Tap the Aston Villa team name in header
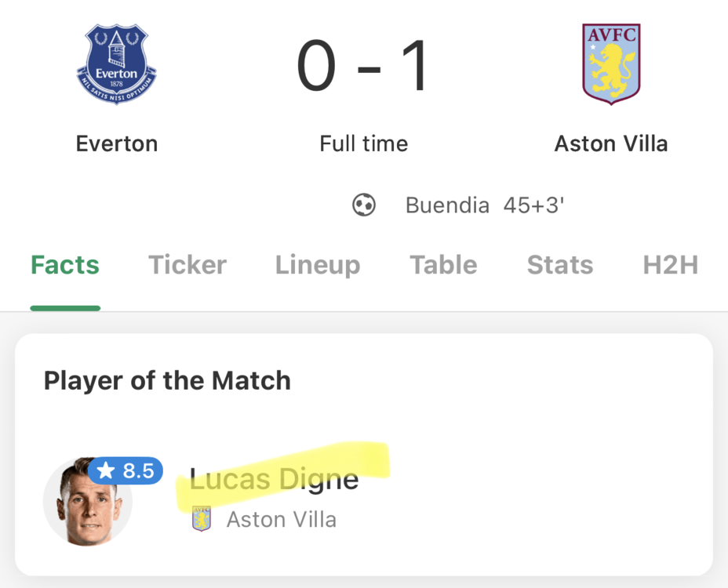 tap(611, 143)
